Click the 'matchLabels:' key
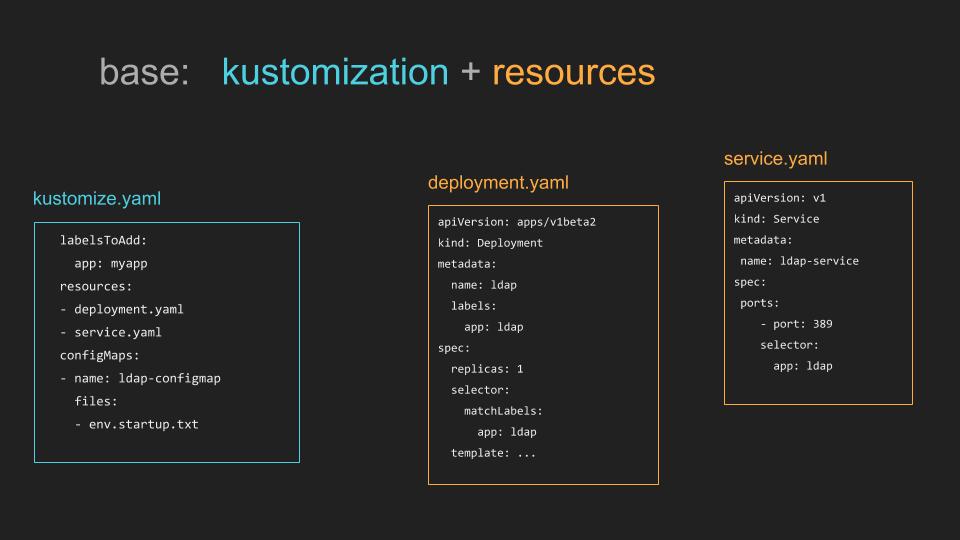The width and height of the screenshot is (960, 540). coord(503,411)
